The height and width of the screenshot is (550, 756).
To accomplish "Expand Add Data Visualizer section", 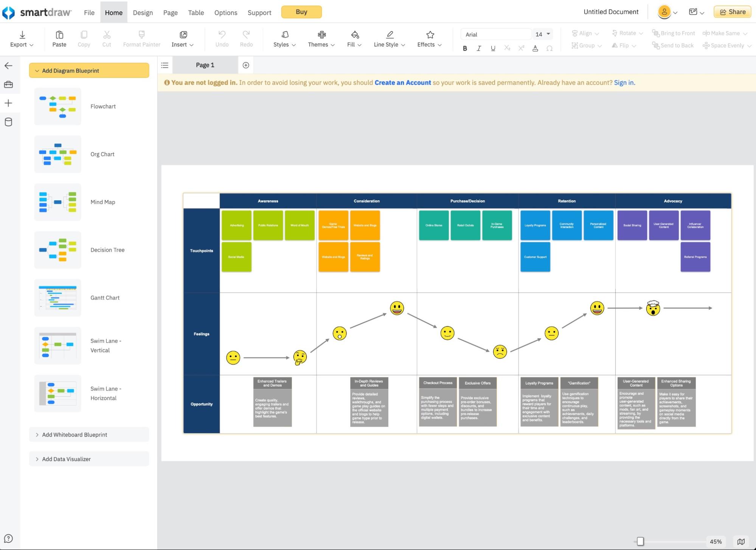I will point(89,459).
